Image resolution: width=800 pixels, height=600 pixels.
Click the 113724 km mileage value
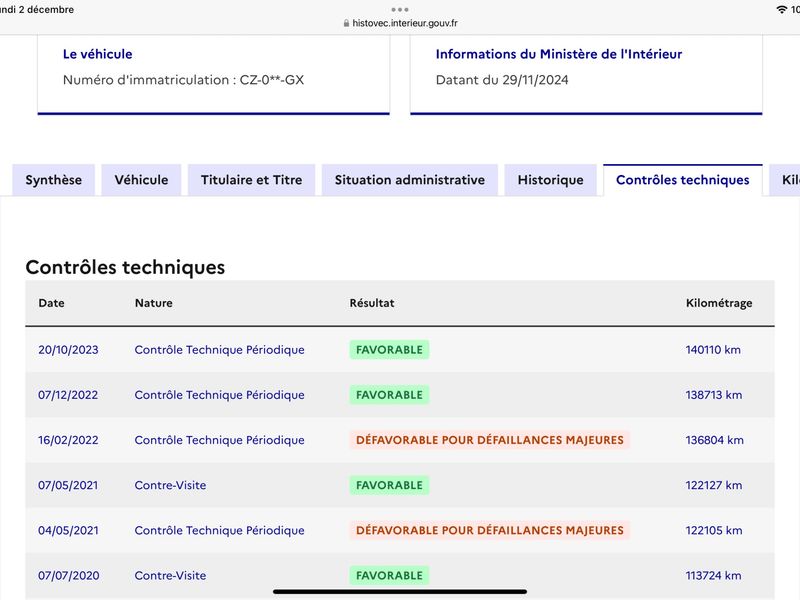(713, 576)
